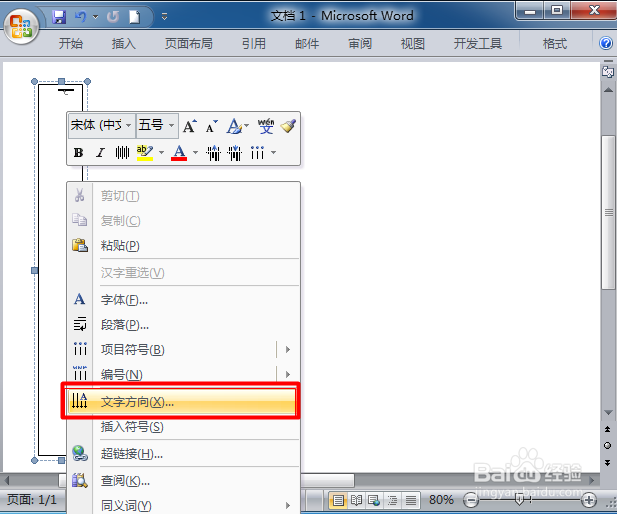Open 字体(F)... dialog from context menu
This screenshot has width=617, height=514.
click(x=184, y=300)
